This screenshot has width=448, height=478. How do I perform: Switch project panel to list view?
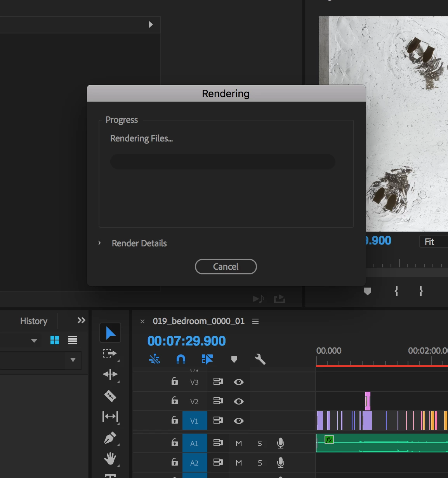(x=73, y=340)
